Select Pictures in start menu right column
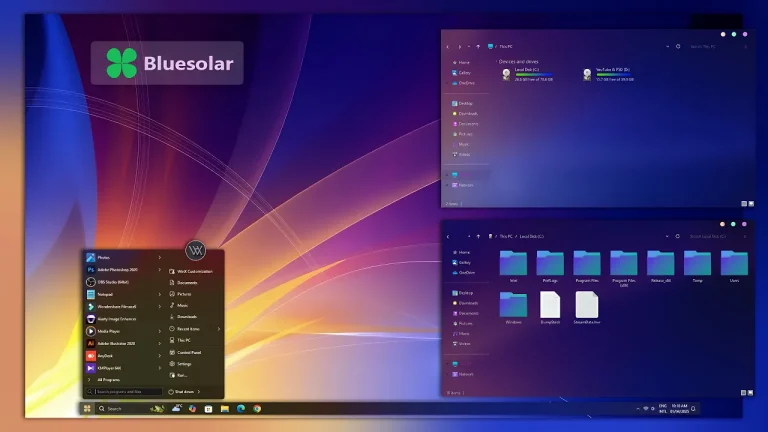Viewport: 768px width, 432px height. click(x=181, y=294)
